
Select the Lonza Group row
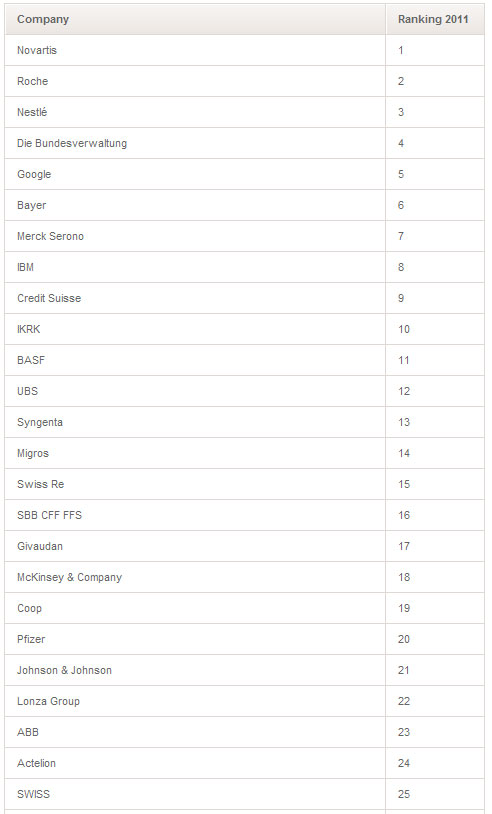(244, 701)
